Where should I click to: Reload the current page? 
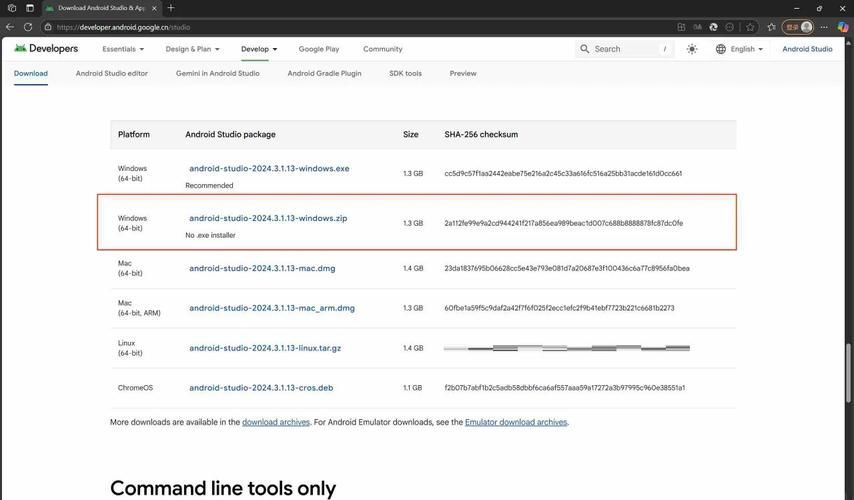pyautogui.click(x=28, y=27)
